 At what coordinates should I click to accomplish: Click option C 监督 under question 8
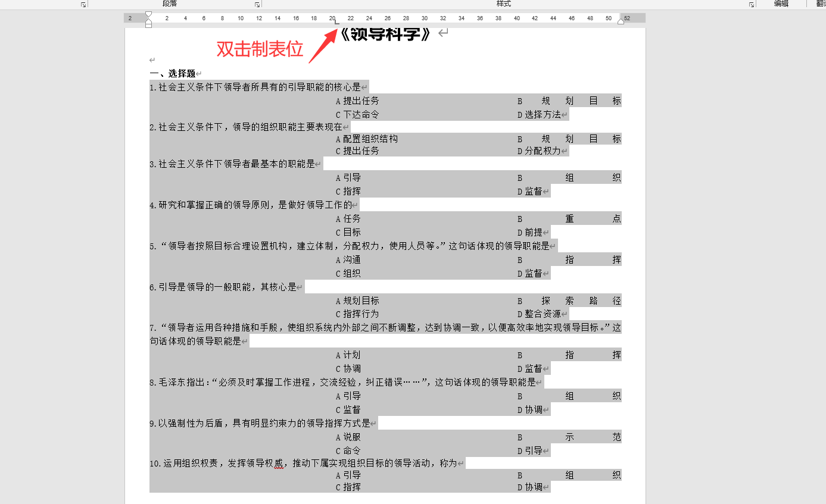(348, 410)
